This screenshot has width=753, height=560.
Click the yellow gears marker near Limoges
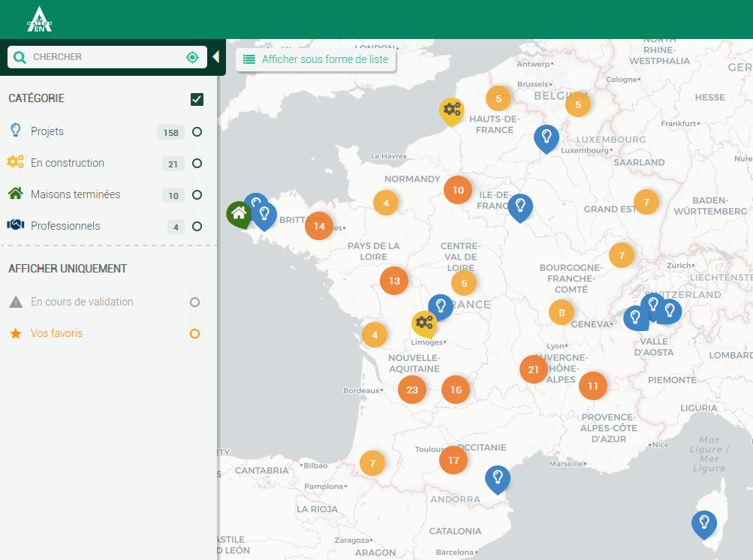coord(424,323)
